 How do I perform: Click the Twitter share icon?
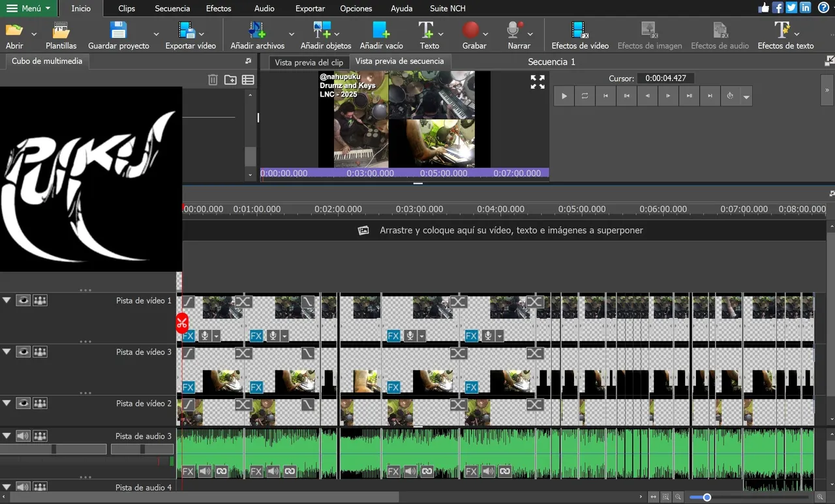click(x=791, y=8)
